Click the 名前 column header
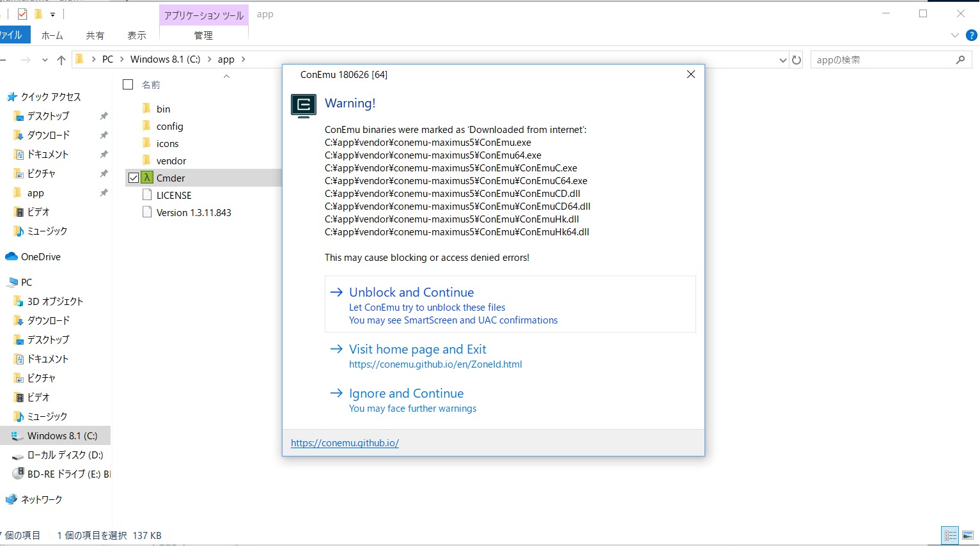 (x=151, y=84)
